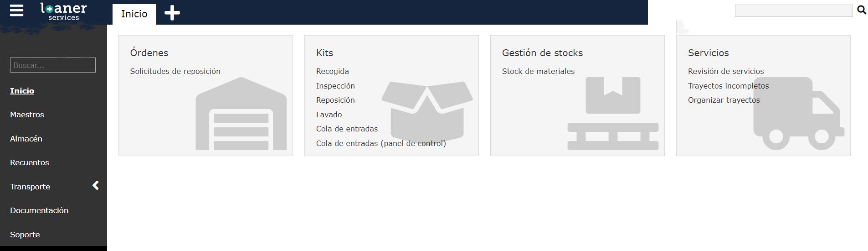The image size is (868, 251).
Task: Open the Almacén sidebar menu
Action: [x=26, y=139]
